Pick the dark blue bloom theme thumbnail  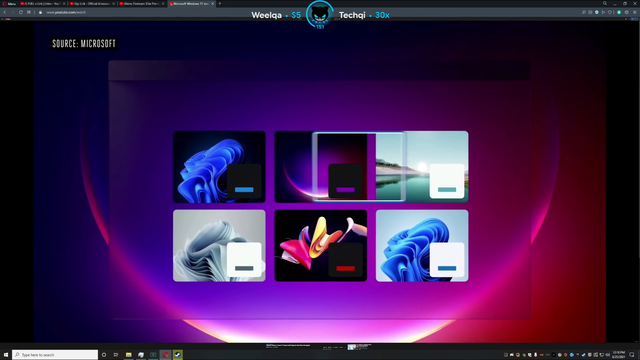pos(219,167)
